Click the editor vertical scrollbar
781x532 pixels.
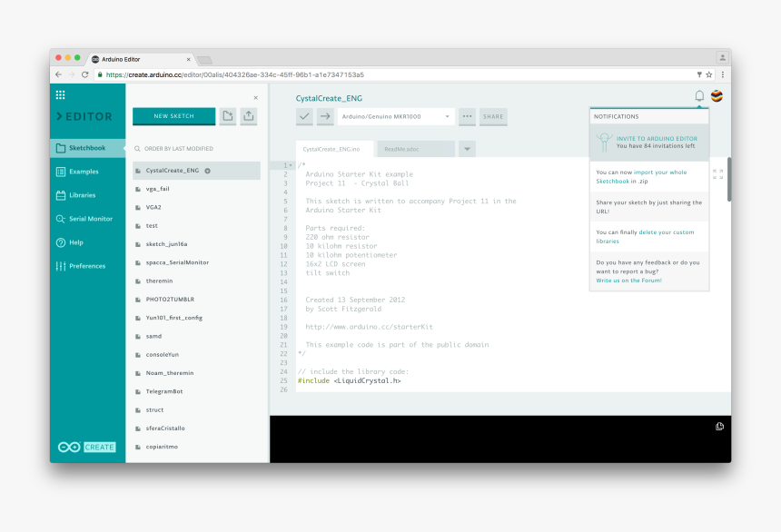coord(729,180)
